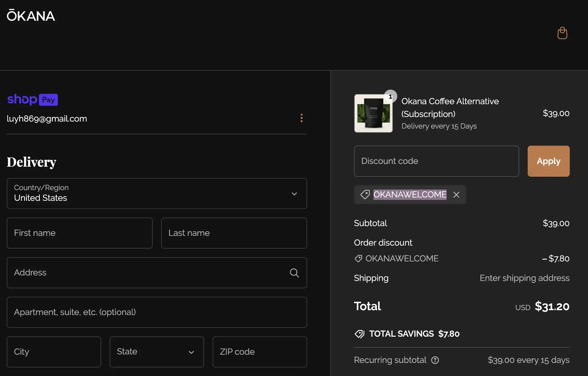Screen dimensions: 588x376
Task: Click into the Last name field
Action: coord(234,233)
